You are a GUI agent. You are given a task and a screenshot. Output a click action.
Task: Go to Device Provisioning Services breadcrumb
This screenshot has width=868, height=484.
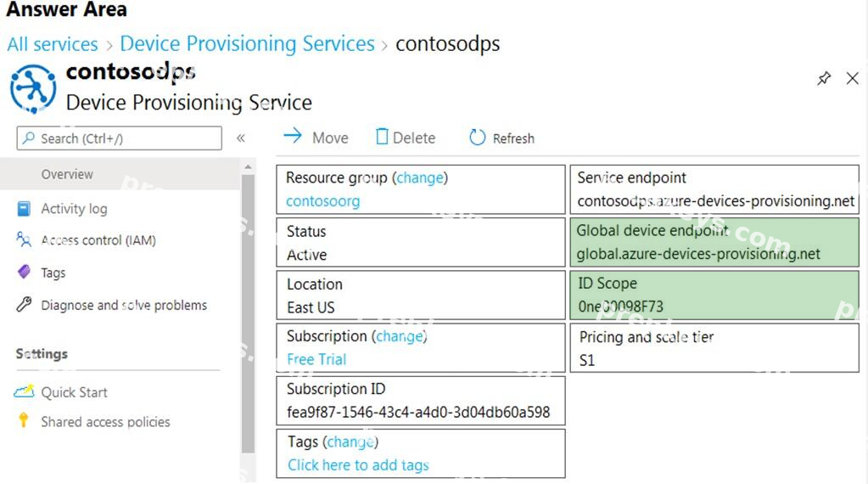coord(248,44)
